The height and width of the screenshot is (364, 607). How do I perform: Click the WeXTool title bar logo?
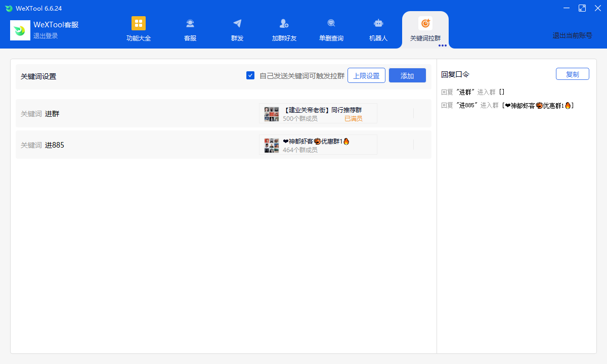[x=9, y=8]
